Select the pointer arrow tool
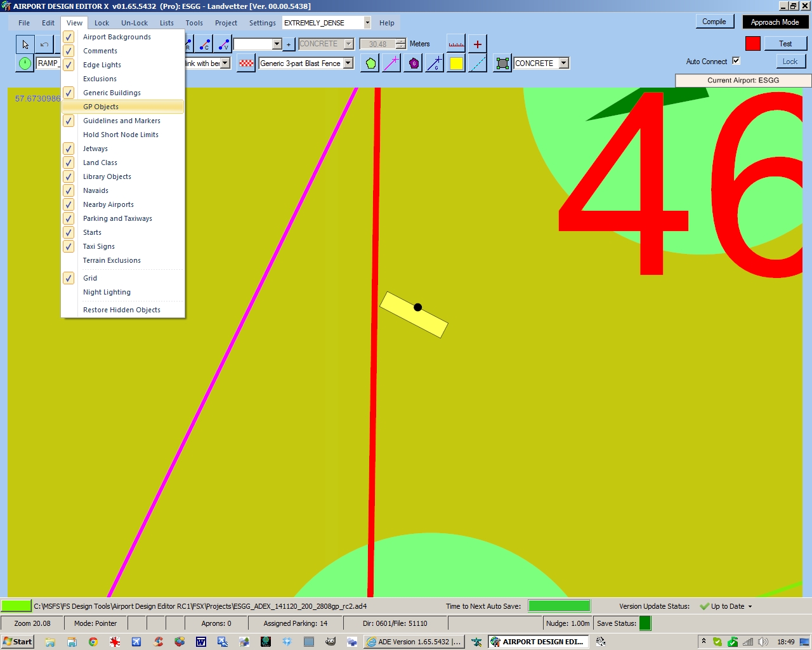 coord(25,44)
